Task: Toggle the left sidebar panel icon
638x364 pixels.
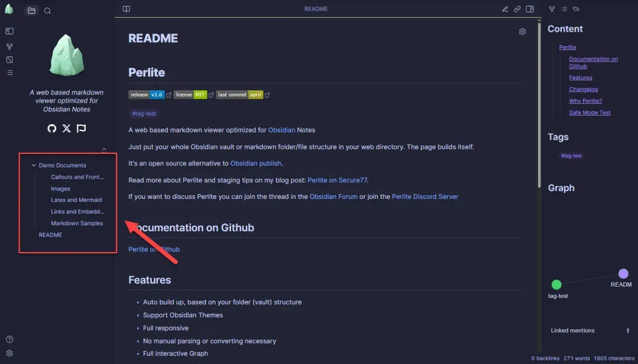Action: [9, 31]
